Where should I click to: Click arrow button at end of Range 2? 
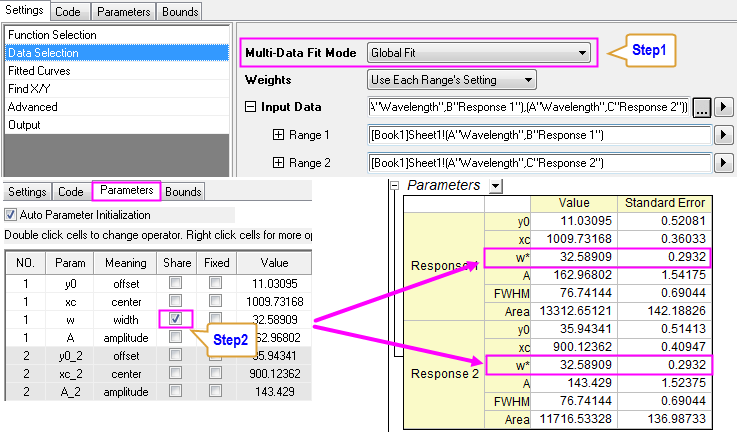[x=725, y=163]
